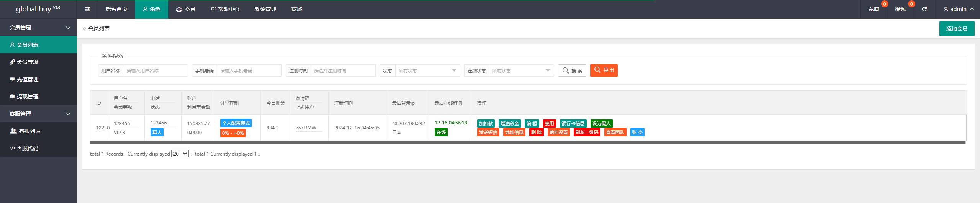Click the red 禁用 button
Screen dimensions: 980x203
pos(550,123)
